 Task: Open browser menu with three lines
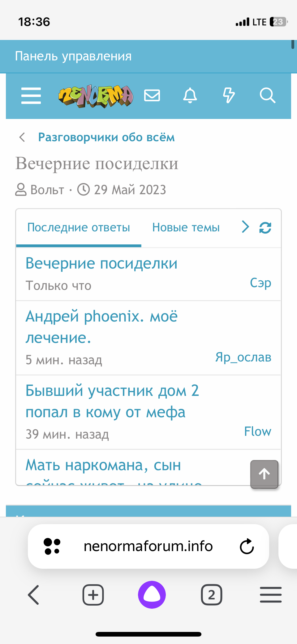271,595
